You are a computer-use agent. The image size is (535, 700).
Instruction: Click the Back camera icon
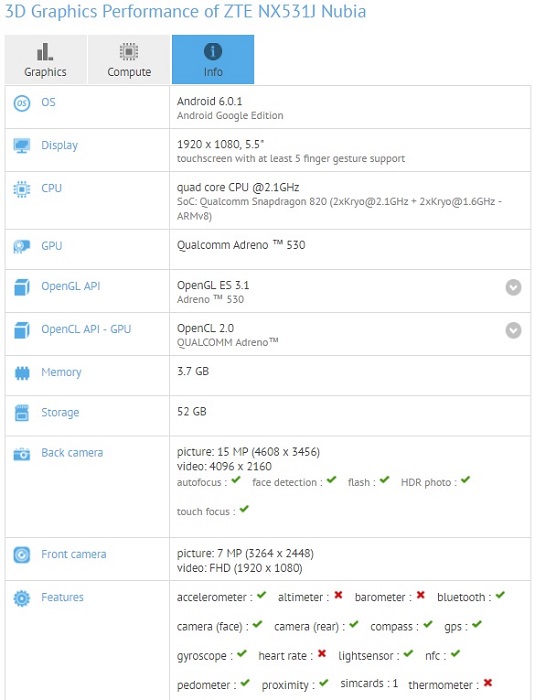tap(22, 454)
